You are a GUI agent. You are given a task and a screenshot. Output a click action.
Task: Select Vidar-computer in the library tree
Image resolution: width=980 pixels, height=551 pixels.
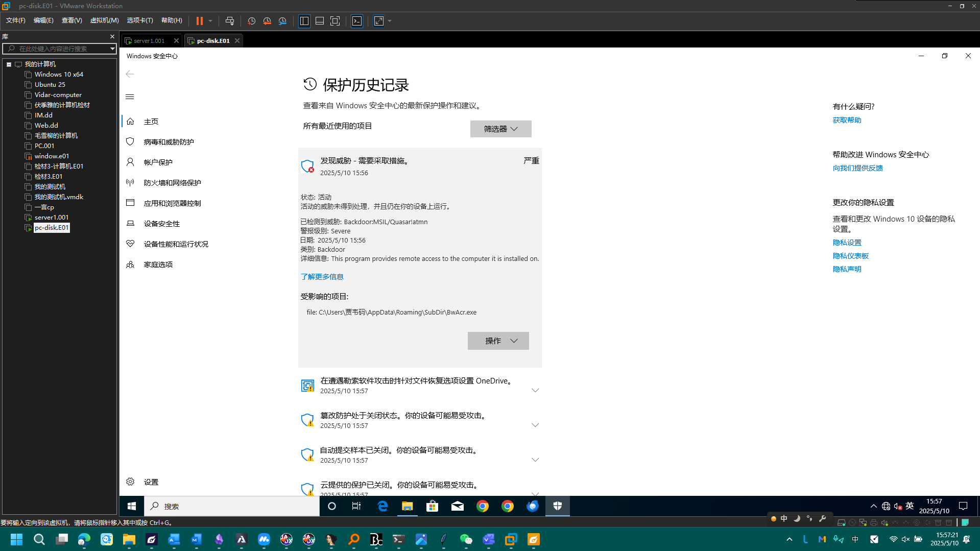click(x=58, y=95)
